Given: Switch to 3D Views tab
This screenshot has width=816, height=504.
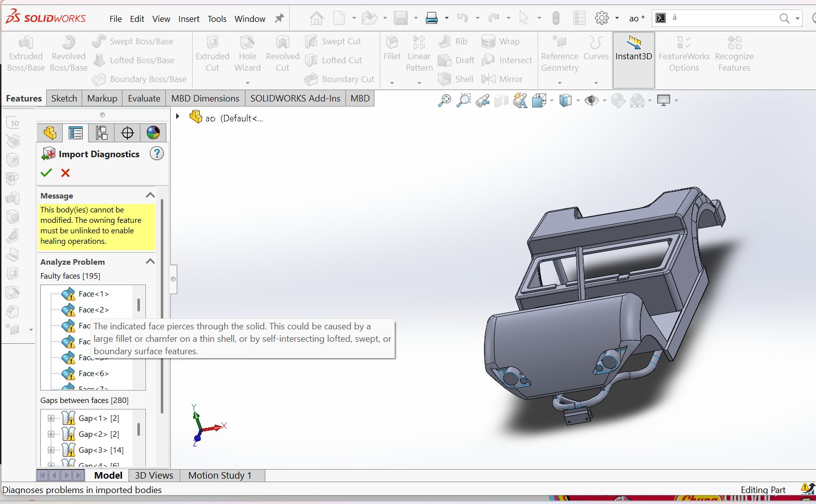Looking at the screenshot, I should coord(154,476).
